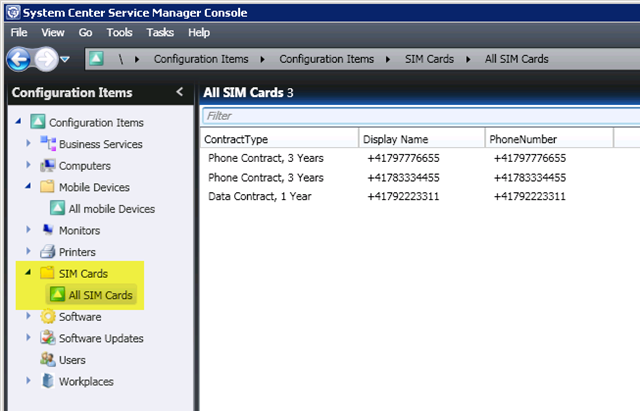Open the Tools menu
The image size is (640, 411).
[120, 33]
